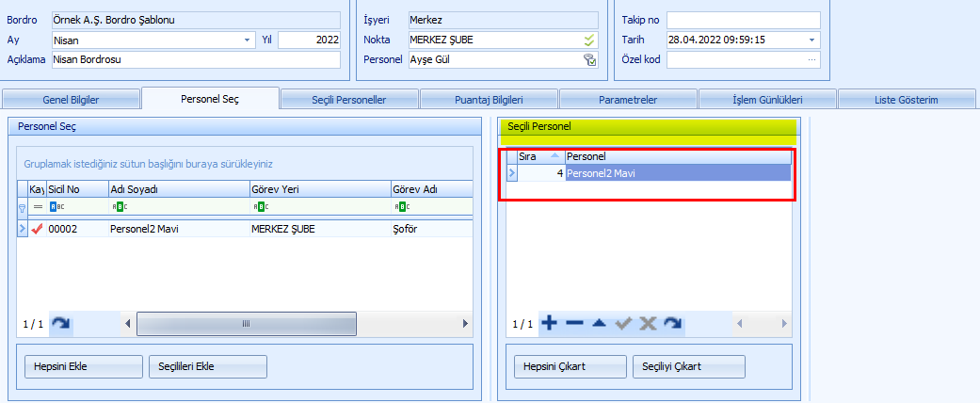
Task: Open the Özel kod ellipsis selector
Action: pos(811,59)
